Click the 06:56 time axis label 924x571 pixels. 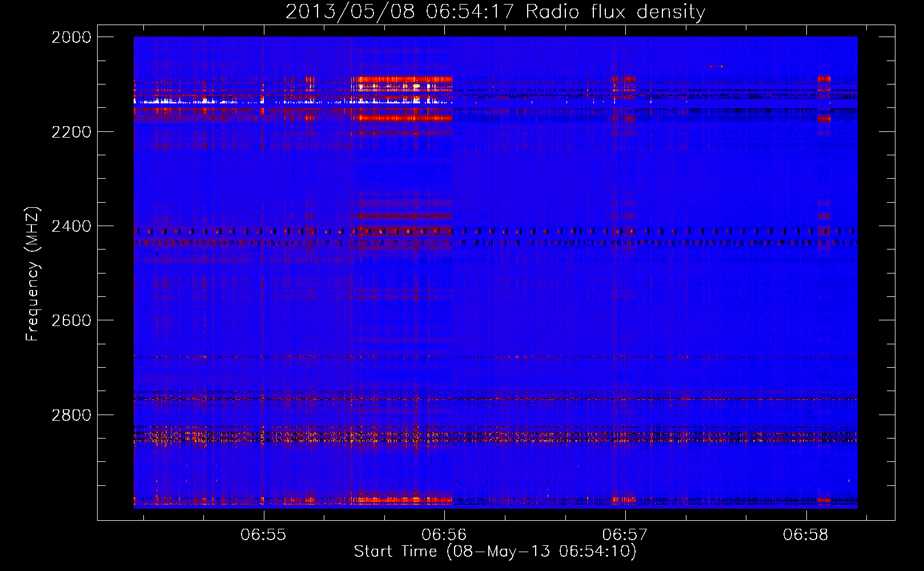point(444,534)
